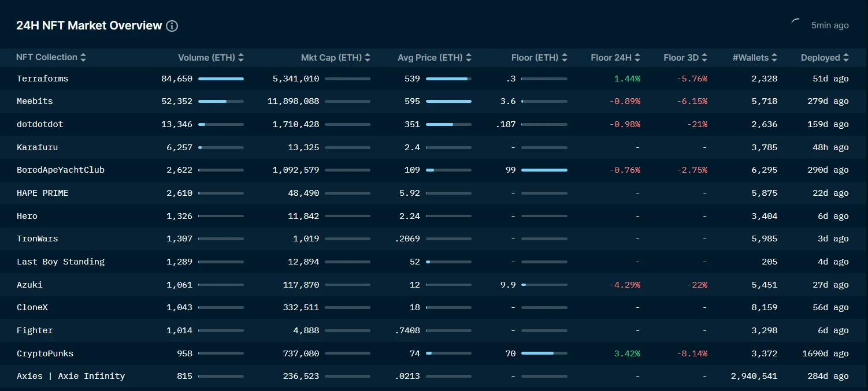Click Last Boy Standing wallets count 205

tap(770, 262)
